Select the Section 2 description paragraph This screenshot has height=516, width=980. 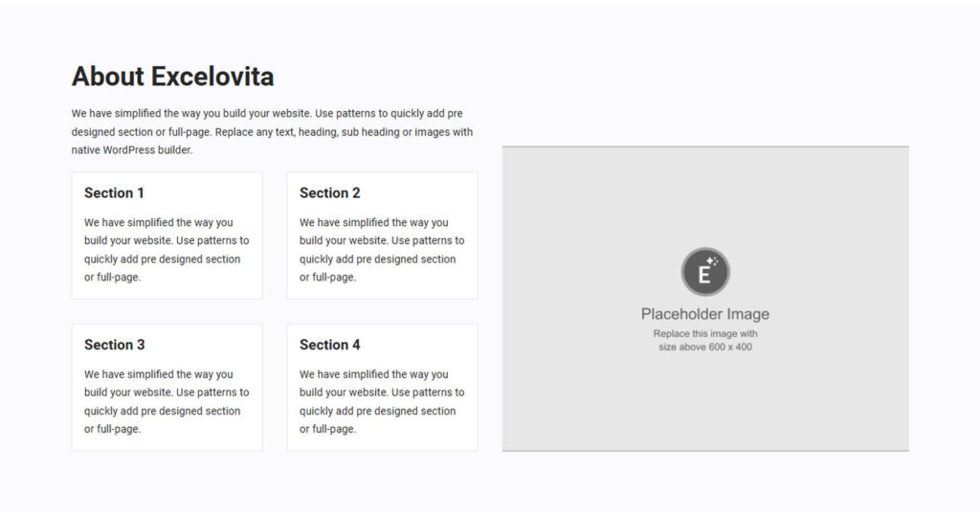[382, 250]
